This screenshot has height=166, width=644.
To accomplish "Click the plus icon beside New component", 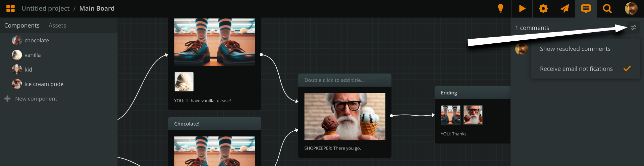I will pos(7,99).
